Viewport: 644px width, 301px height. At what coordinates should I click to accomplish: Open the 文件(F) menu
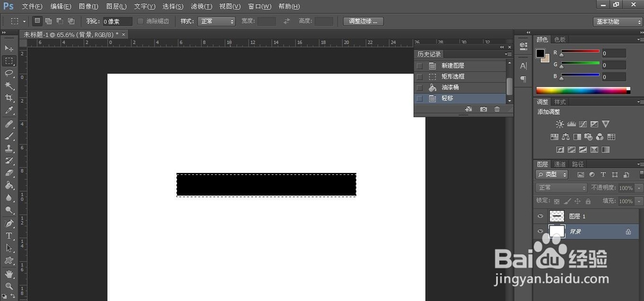[x=32, y=6]
